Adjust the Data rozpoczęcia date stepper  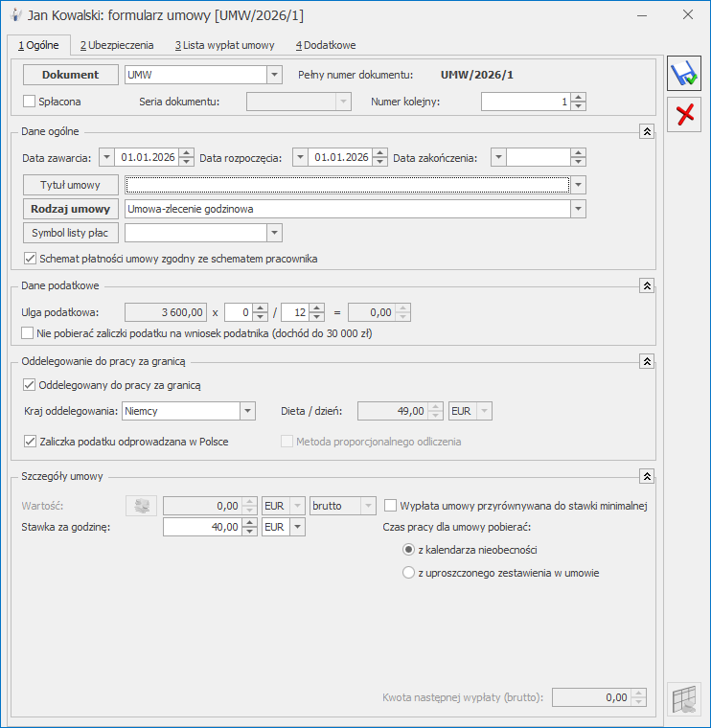pyautogui.click(x=379, y=157)
